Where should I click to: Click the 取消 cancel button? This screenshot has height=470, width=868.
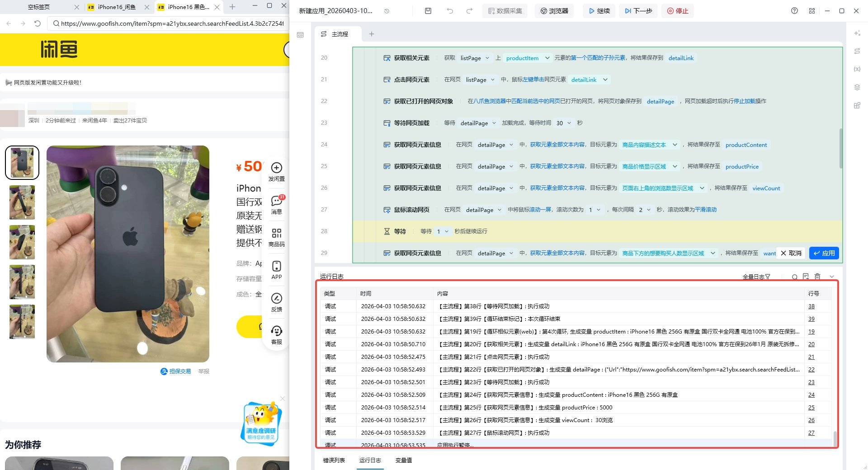(x=791, y=253)
